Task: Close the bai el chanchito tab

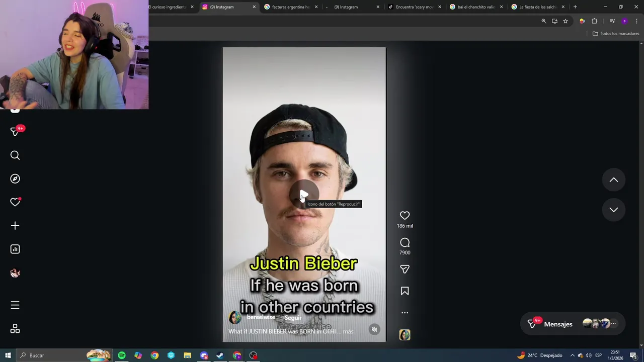Action: tap(501, 7)
